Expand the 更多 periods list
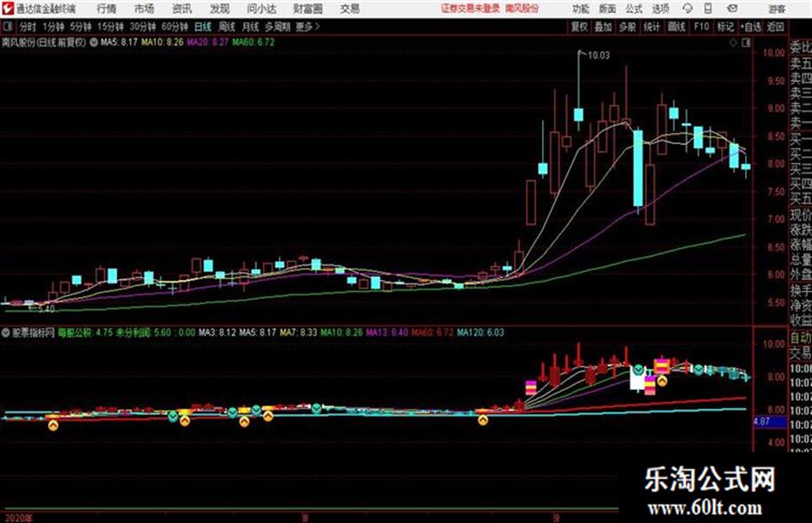This screenshot has height=523, width=812. [307, 26]
